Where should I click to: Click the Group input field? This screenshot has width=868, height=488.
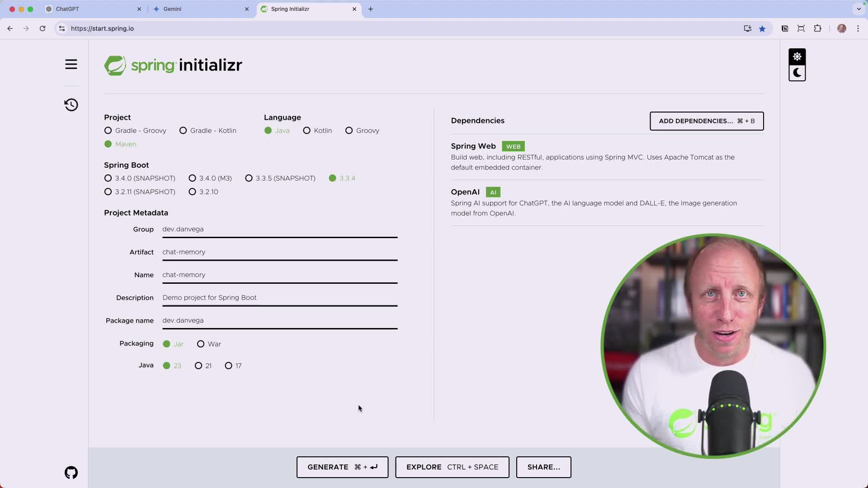[280, 230]
